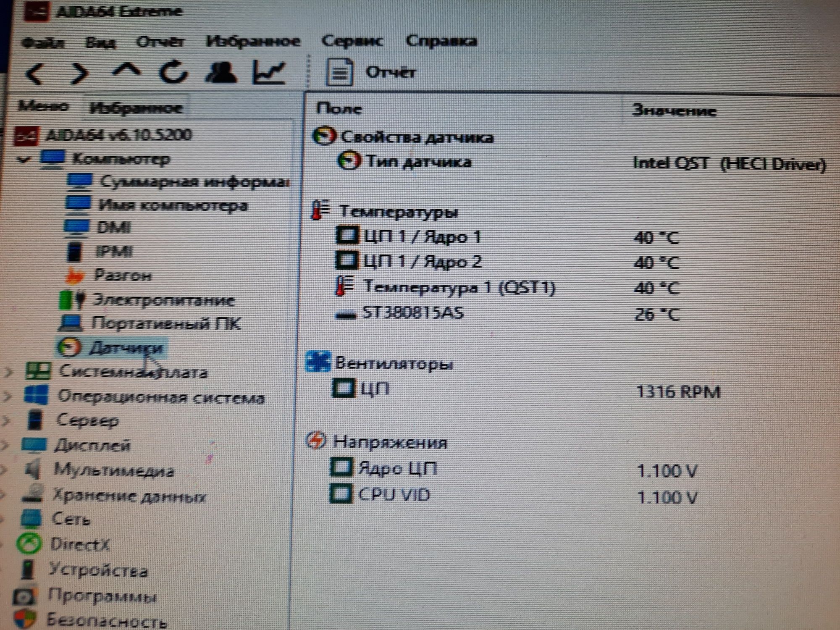Click the Отчёт document icon
The image size is (840, 630).
339,72
